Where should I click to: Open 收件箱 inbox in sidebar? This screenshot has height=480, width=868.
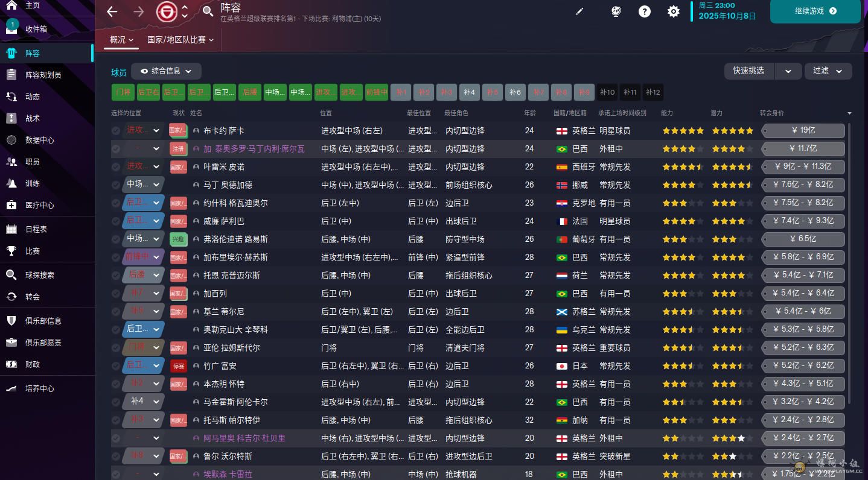[x=36, y=29]
